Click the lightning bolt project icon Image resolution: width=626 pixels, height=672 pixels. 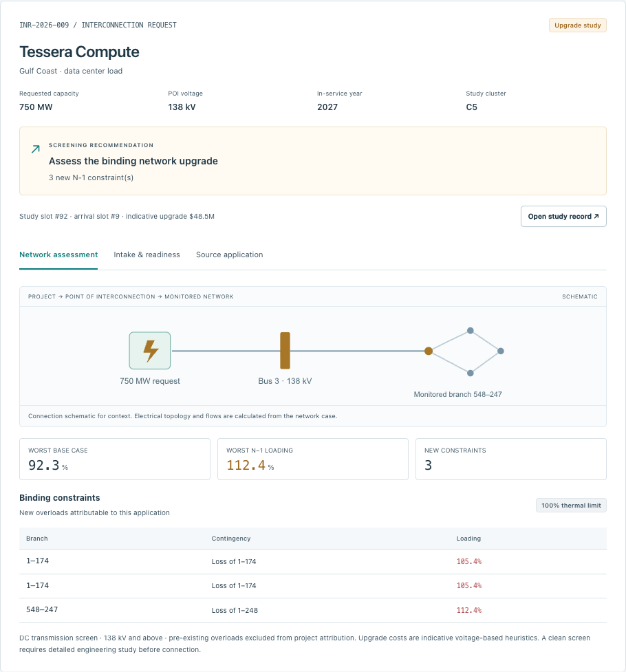(x=150, y=351)
